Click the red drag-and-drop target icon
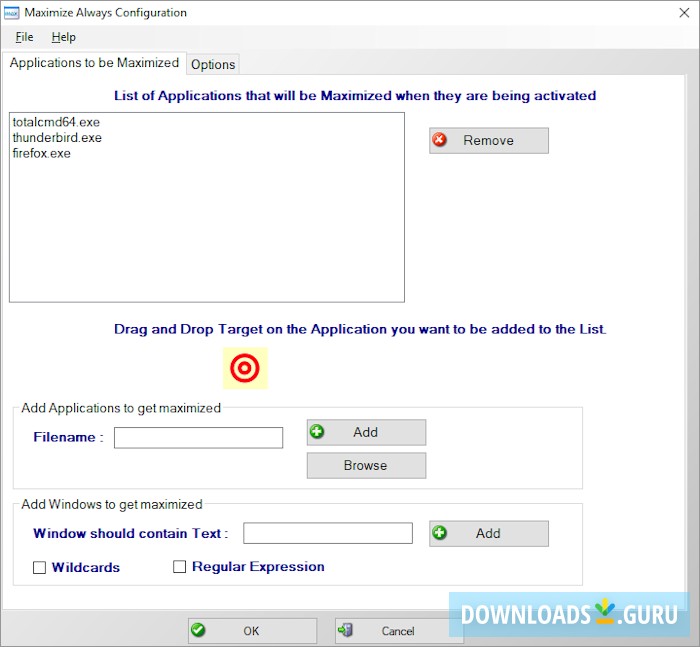 (245, 368)
